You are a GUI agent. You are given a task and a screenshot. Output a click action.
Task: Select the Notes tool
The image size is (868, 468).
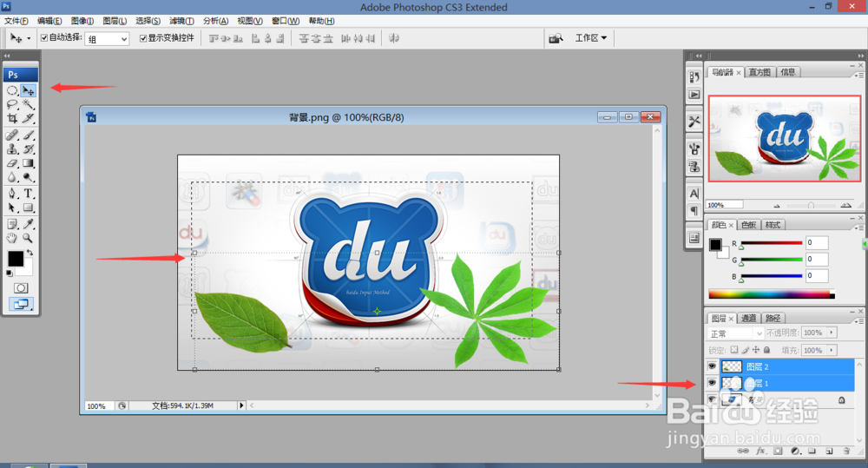(x=12, y=224)
